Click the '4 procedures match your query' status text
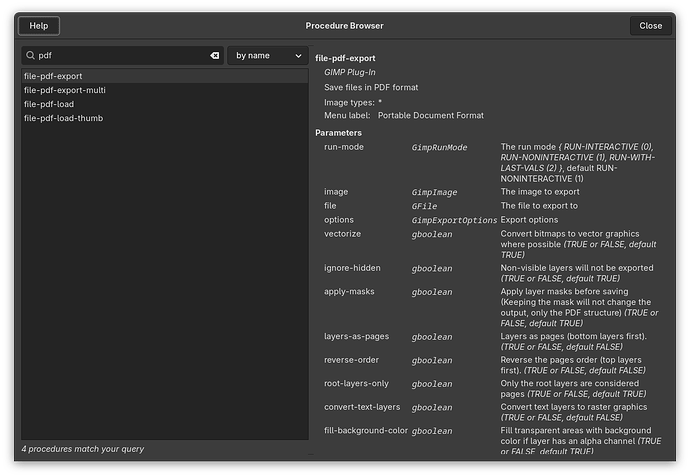 (82, 449)
